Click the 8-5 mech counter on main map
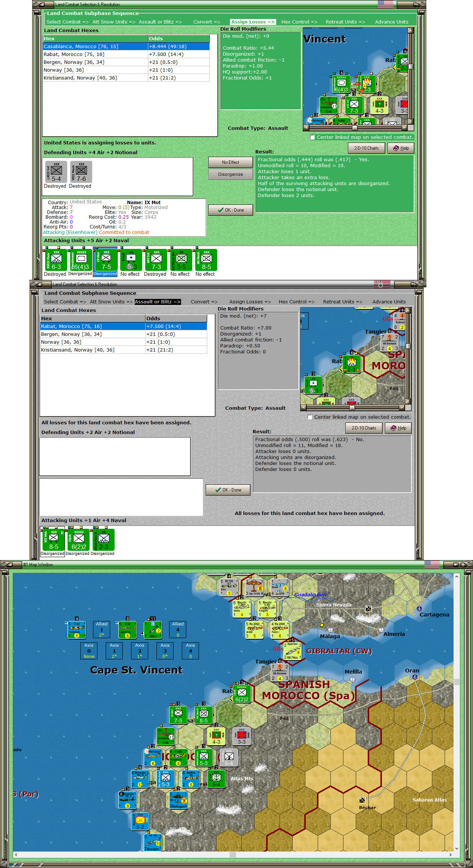This screenshot has height=868, width=473. [x=203, y=715]
